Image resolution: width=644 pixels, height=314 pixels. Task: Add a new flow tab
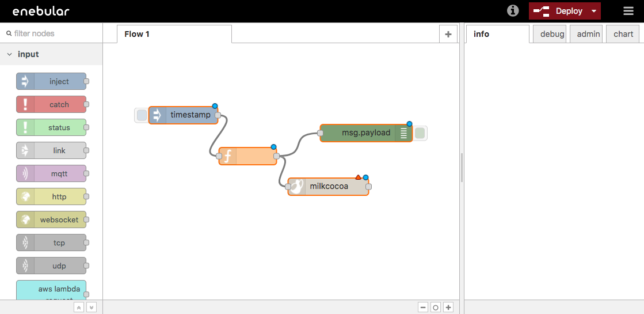(448, 34)
